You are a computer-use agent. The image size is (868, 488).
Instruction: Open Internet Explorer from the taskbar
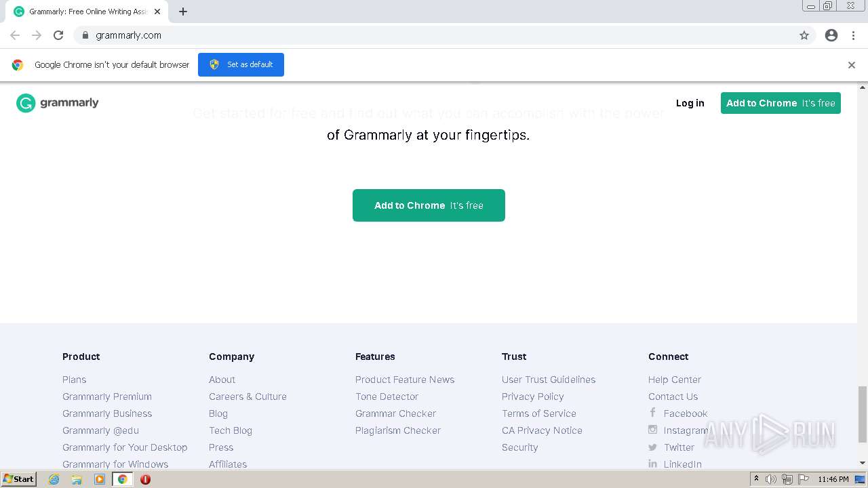tap(54, 479)
